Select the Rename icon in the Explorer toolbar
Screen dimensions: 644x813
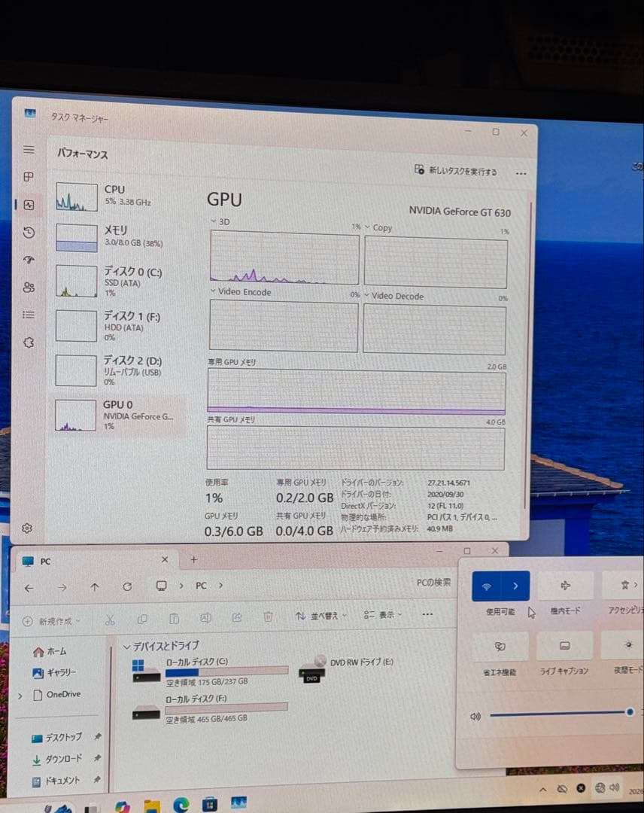(x=205, y=618)
